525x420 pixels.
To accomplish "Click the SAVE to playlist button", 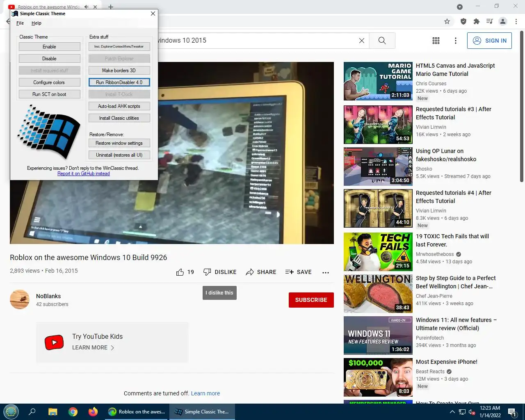I will coord(298,272).
